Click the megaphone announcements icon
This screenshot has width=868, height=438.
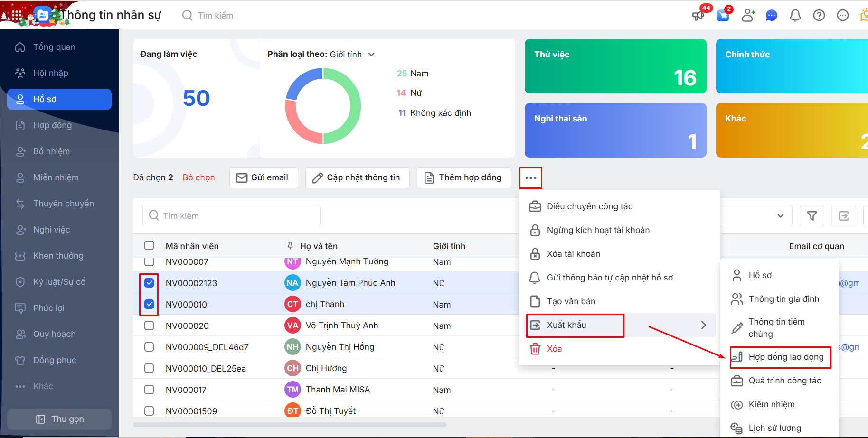pyautogui.click(x=698, y=16)
